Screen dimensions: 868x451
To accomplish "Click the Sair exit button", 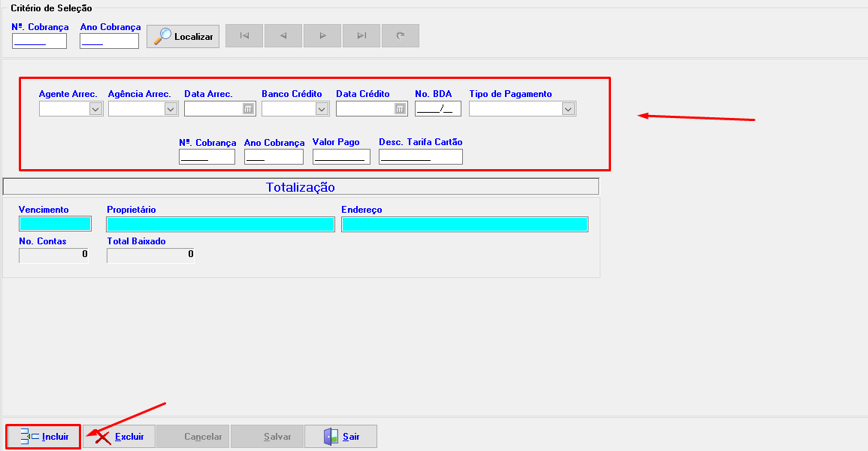I will pyautogui.click(x=340, y=437).
